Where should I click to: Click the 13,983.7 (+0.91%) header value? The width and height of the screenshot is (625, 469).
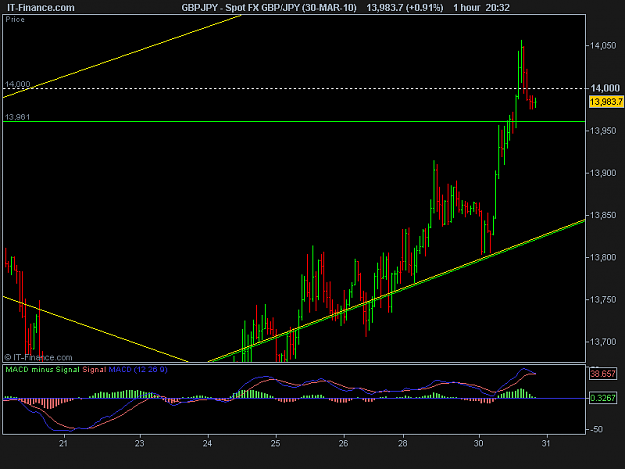405,8
